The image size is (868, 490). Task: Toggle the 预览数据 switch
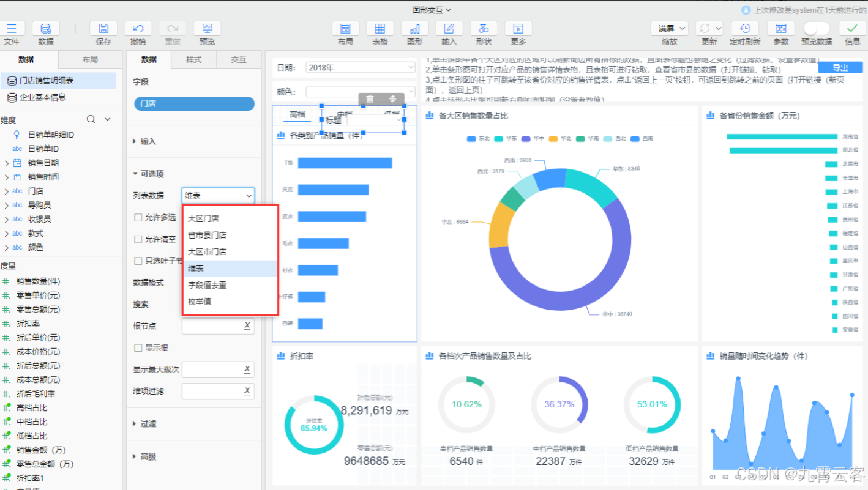pos(817,28)
